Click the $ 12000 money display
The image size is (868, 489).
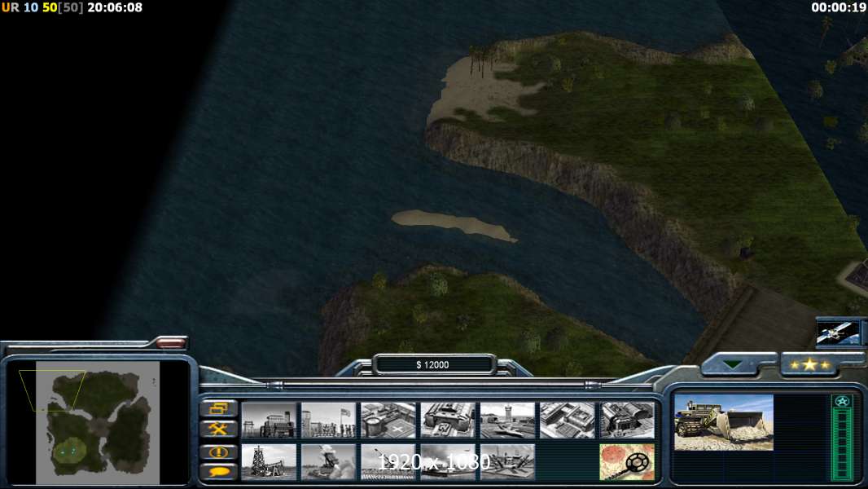tap(433, 365)
